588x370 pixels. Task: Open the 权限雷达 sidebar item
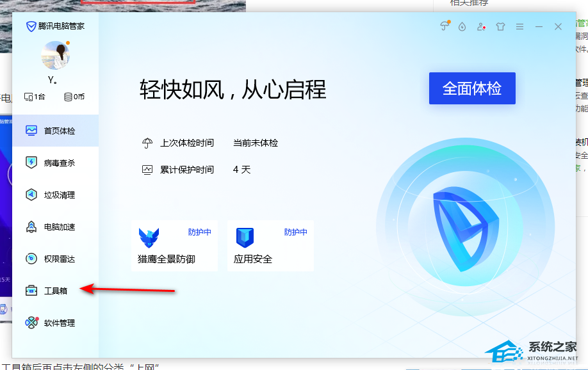click(x=56, y=259)
